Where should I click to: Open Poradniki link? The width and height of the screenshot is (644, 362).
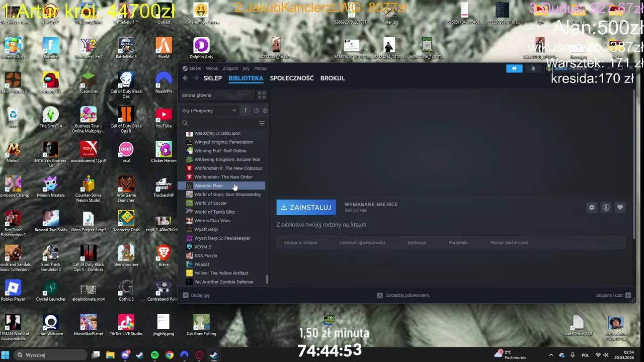(x=458, y=242)
